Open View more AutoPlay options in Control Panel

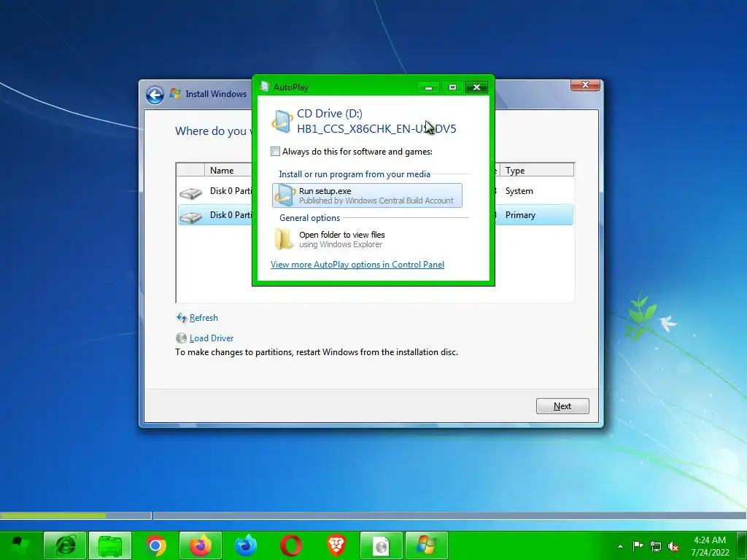click(357, 265)
